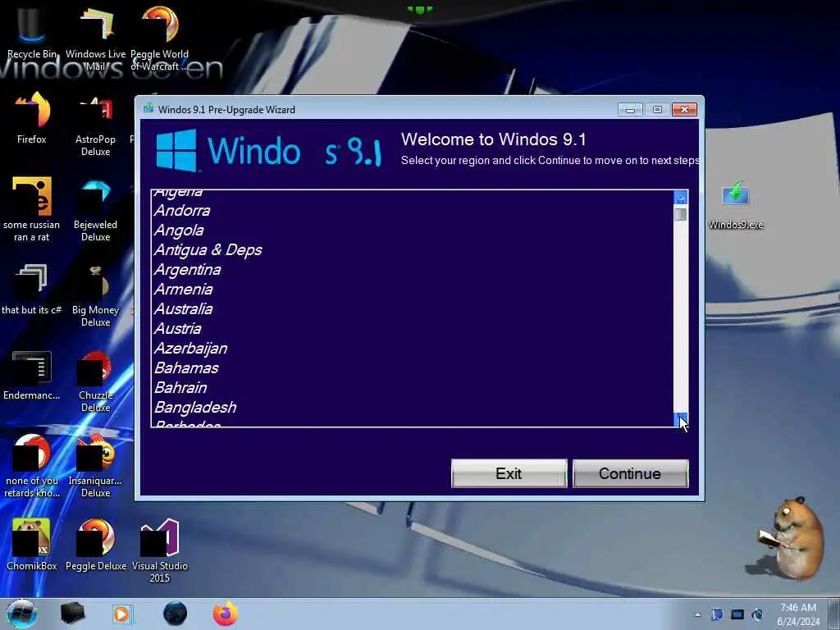Open the media player taskbar icon
Viewport: 840px width, 630px height.
point(122,614)
